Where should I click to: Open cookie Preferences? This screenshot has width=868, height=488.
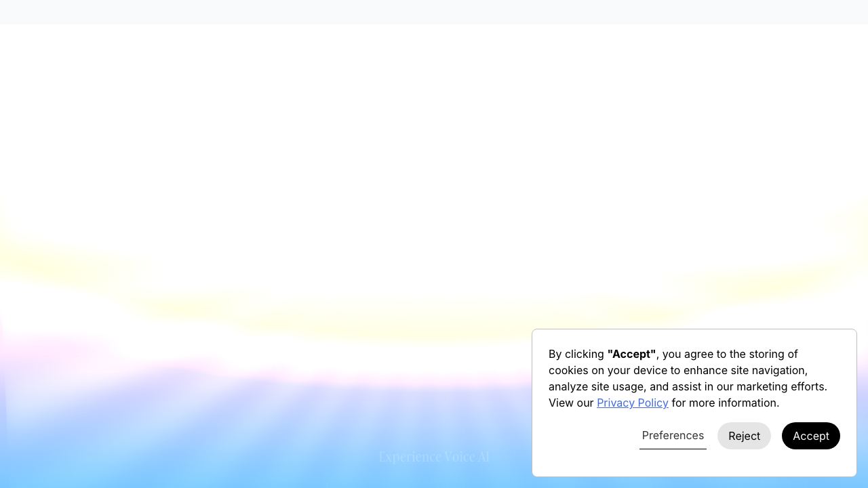673,436
